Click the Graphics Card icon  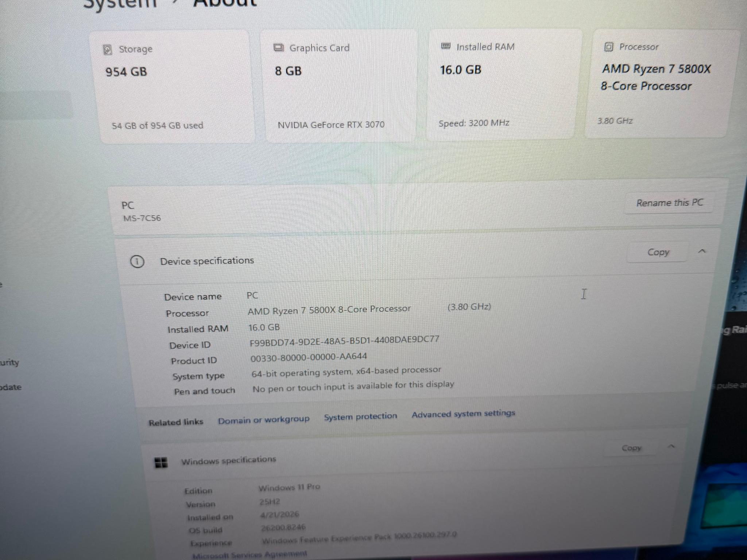point(279,48)
